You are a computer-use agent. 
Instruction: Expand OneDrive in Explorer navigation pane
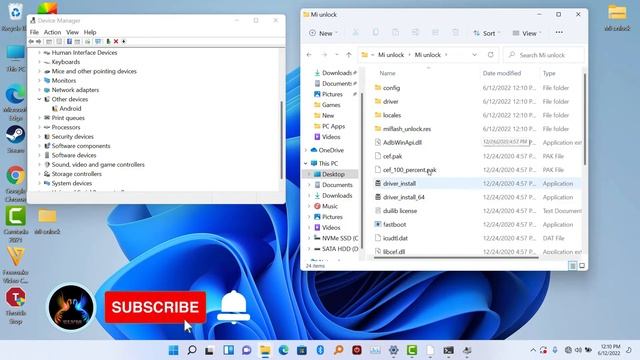click(306, 150)
